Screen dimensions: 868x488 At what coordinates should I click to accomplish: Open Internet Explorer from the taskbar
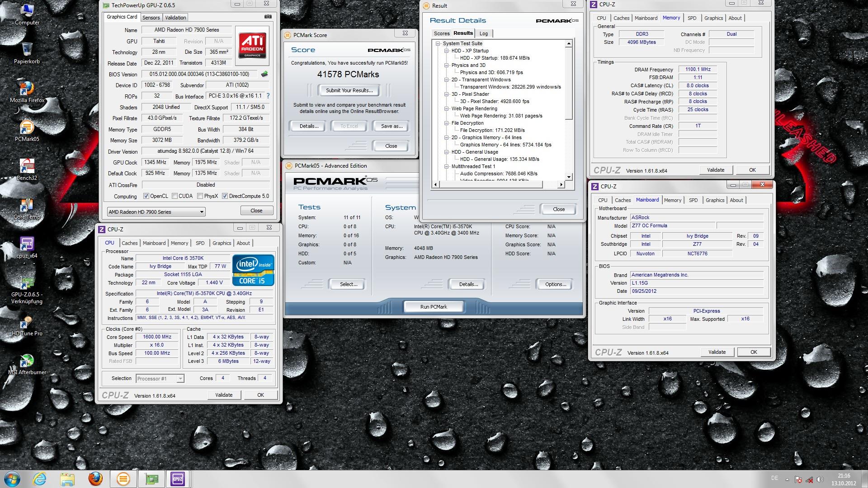(x=40, y=479)
